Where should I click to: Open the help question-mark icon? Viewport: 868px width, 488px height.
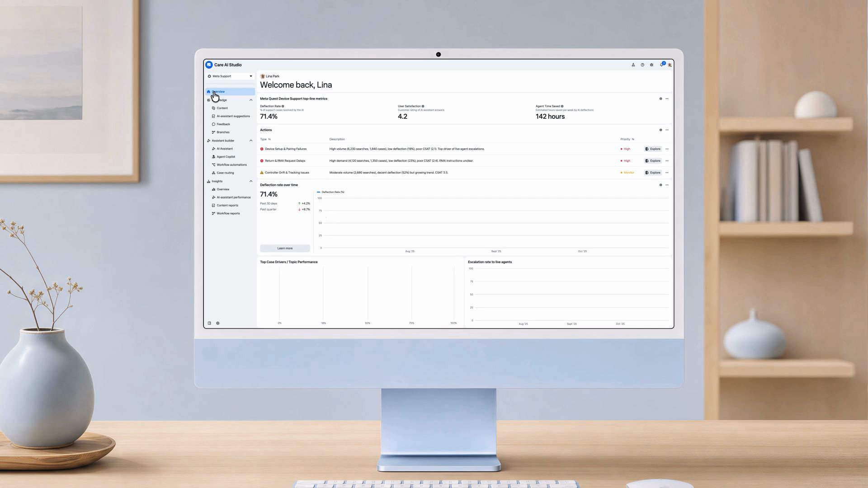click(642, 65)
